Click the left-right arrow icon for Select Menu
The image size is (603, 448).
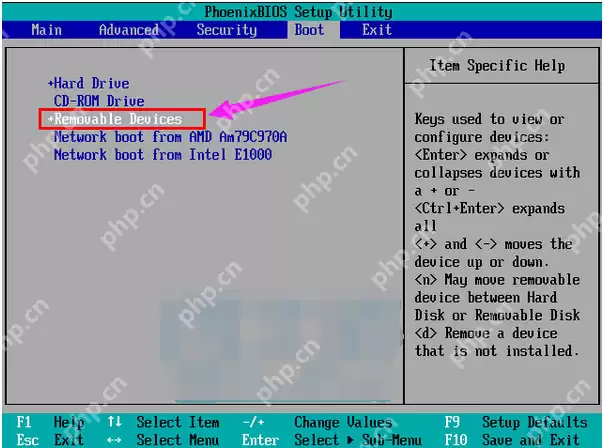[x=114, y=439]
